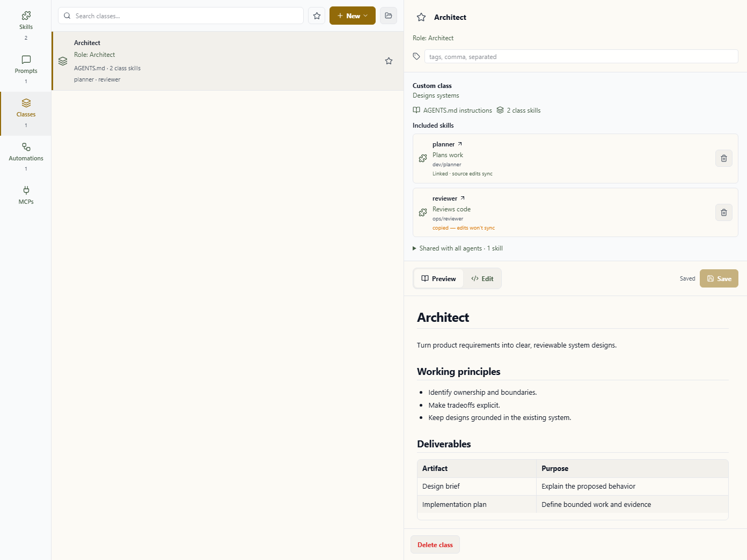Click the reviewer skill name
Image resolution: width=747 pixels, height=560 pixels.
[445, 198]
